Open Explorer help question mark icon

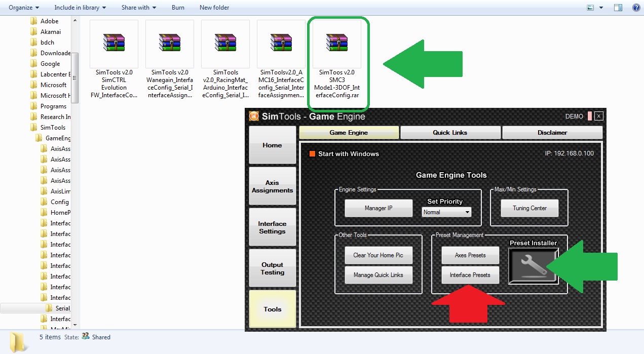pyautogui.click(x=636, y=8)
